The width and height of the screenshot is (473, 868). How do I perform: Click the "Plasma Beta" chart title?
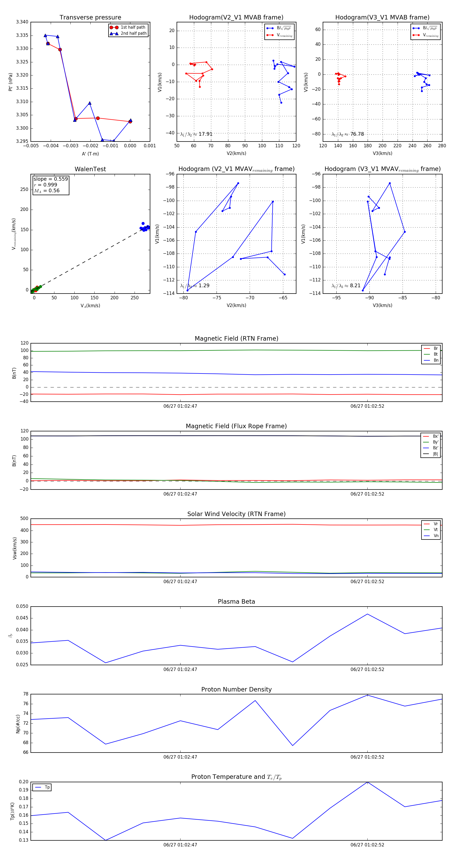[x=236, y=602]
